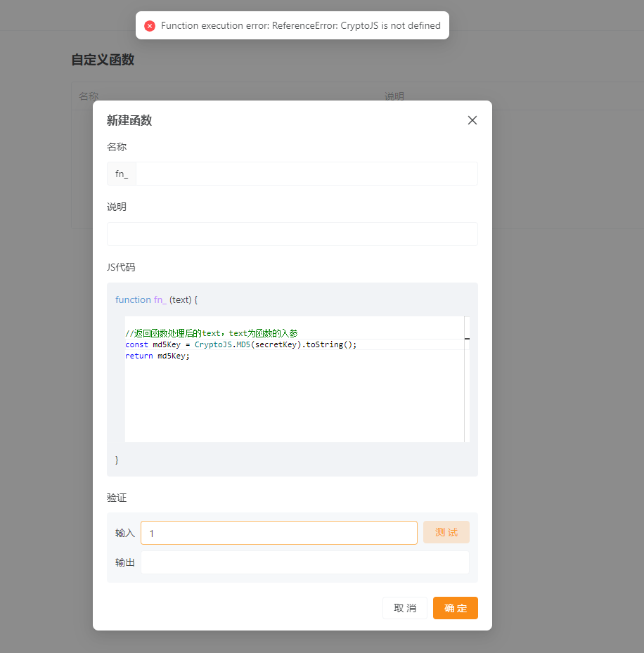This screenshot has width=644, height=653.
Task: Click the CryptoJS is not defined error message
Action: 301,26
